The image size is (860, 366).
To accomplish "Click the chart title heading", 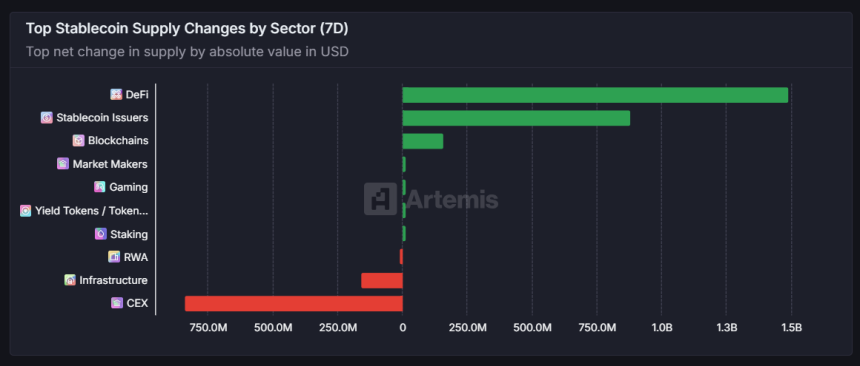I will [x=187, y=29].
